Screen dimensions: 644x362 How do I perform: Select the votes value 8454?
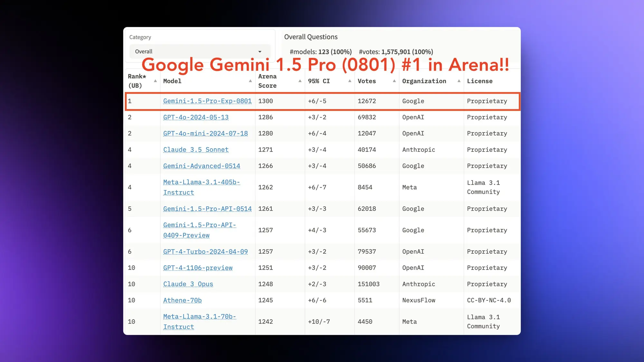pyautogui.click(x=365, y=187)
